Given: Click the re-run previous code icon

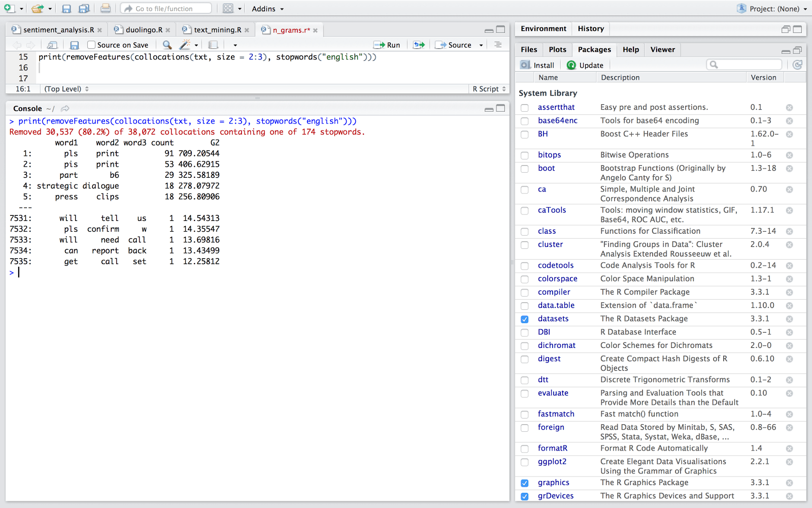Looking at the screenshot, I should point(419,45).
